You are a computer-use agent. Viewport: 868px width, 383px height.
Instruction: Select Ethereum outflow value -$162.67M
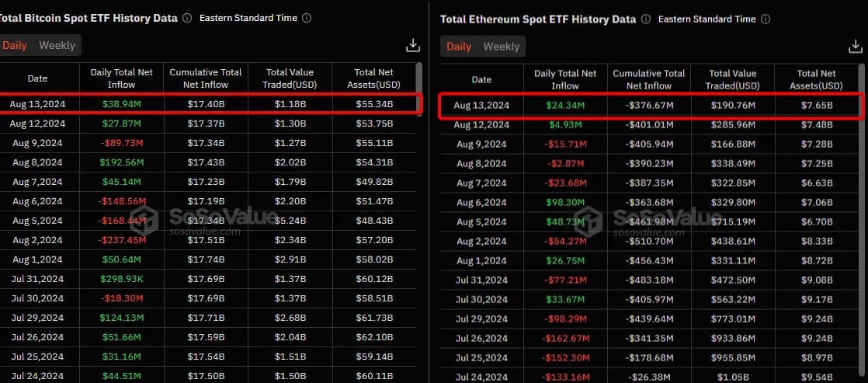click(x=565, y=338)
